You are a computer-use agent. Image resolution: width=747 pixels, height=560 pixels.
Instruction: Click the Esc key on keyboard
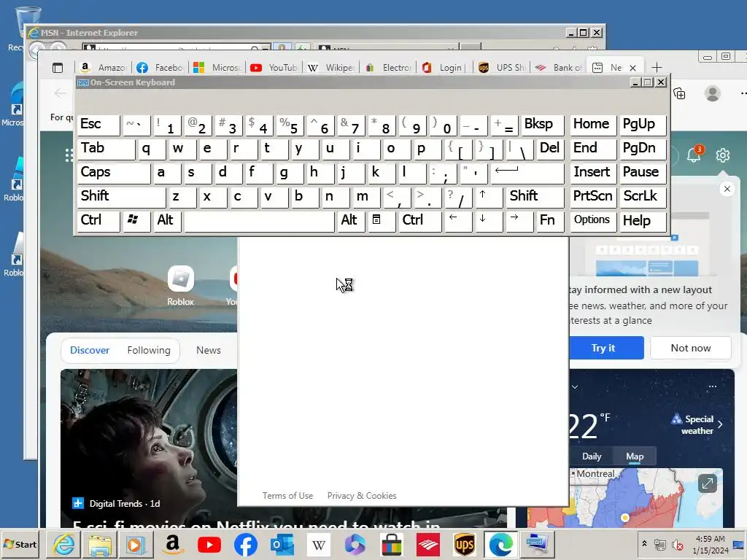pos(98,125)
